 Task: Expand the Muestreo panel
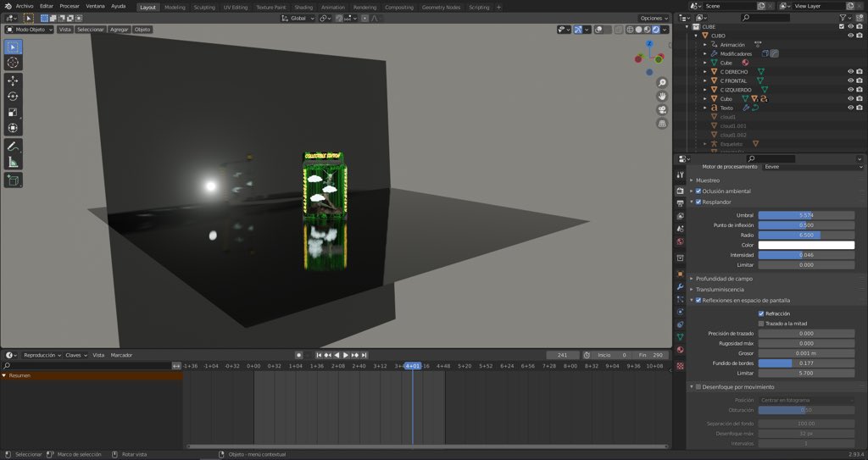coord(708,180)
